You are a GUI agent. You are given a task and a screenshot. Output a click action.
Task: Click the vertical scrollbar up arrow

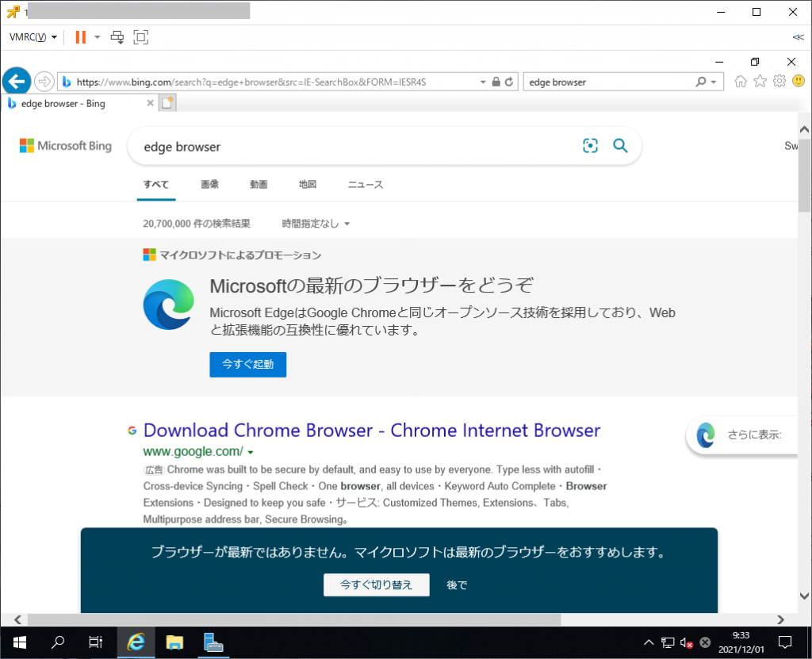coord(804,129)
